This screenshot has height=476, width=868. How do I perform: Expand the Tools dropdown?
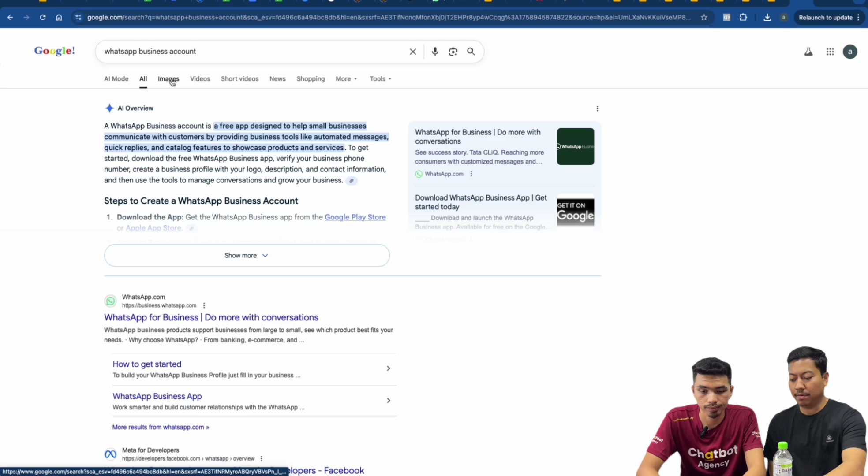pyautogui.click(x=380, y=79)
